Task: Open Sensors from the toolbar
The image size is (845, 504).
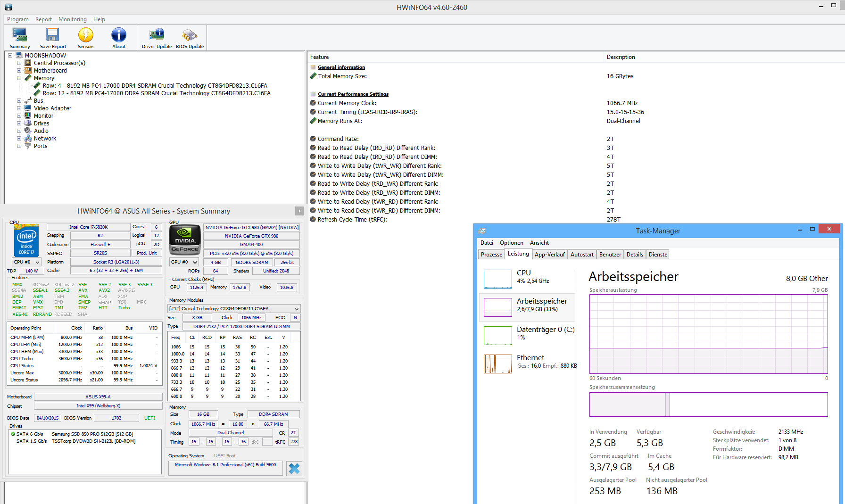Action: pyautogui.click(x=86, y=35)
